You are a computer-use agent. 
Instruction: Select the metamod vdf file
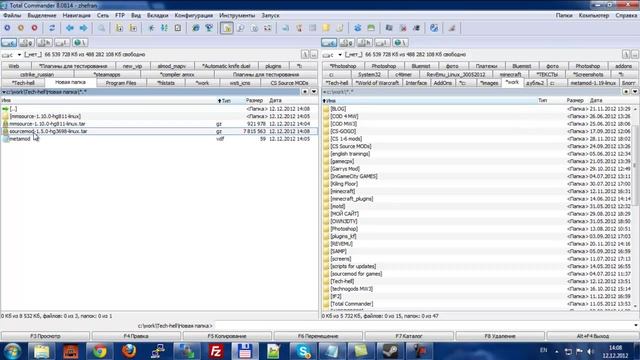[159, 139]
